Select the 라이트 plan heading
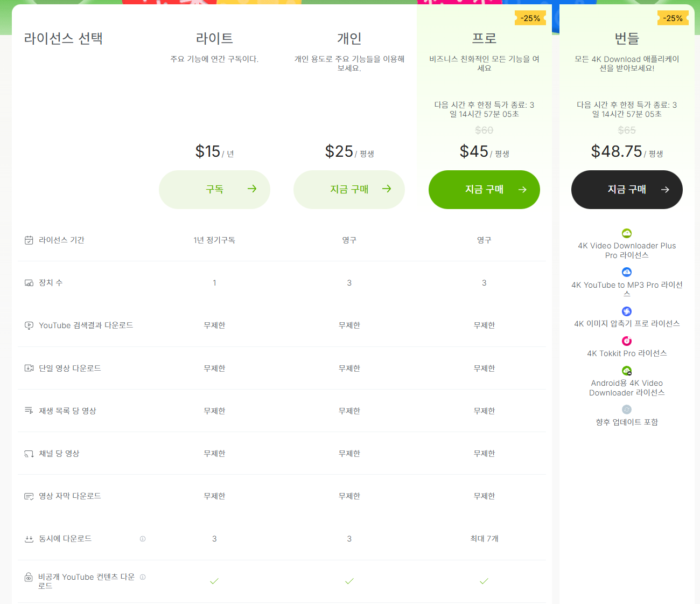The height and width of the screenshot is (604, 700). [214, 38]
